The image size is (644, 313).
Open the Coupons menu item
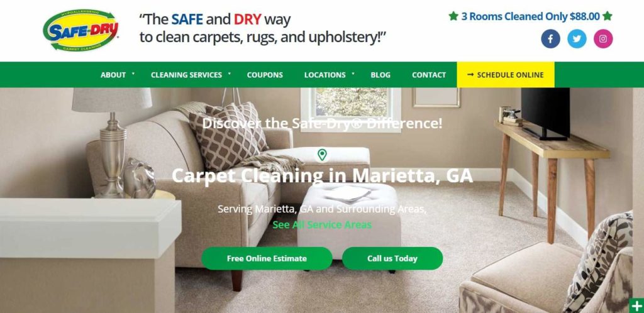265,75
